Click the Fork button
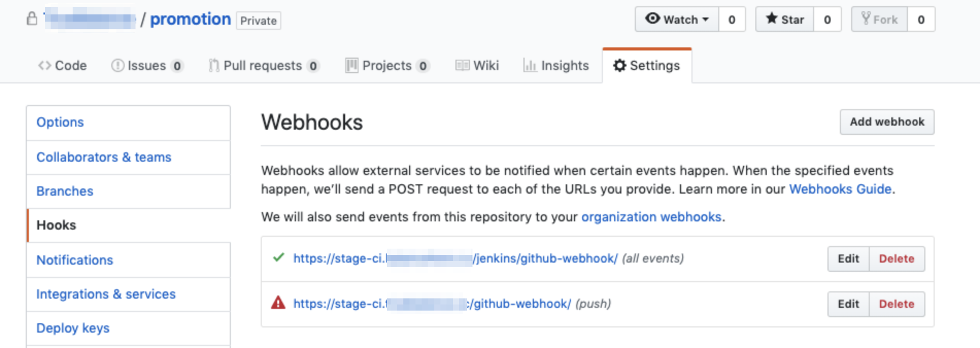The width and height of the screenshot is (980, 348). click(x=880, y=20)
